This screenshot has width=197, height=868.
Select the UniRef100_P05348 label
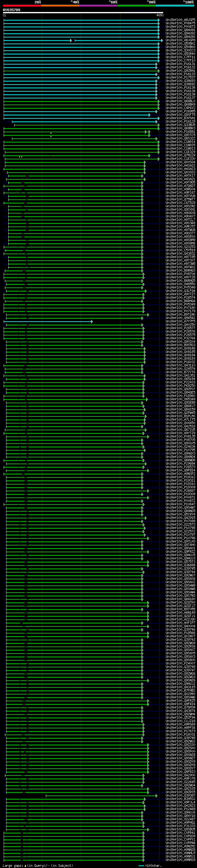180,287
